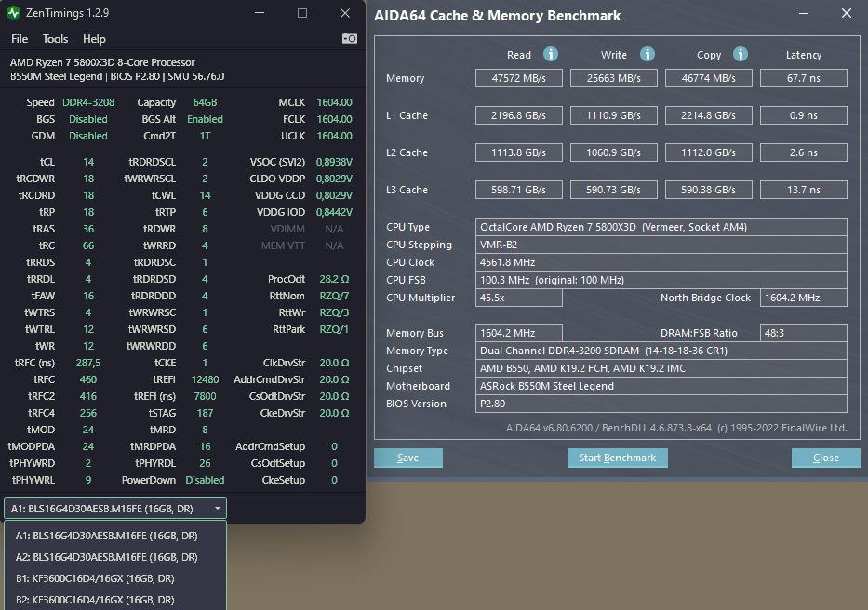Expand the memory module dropdown arrow

click(218, 508)
